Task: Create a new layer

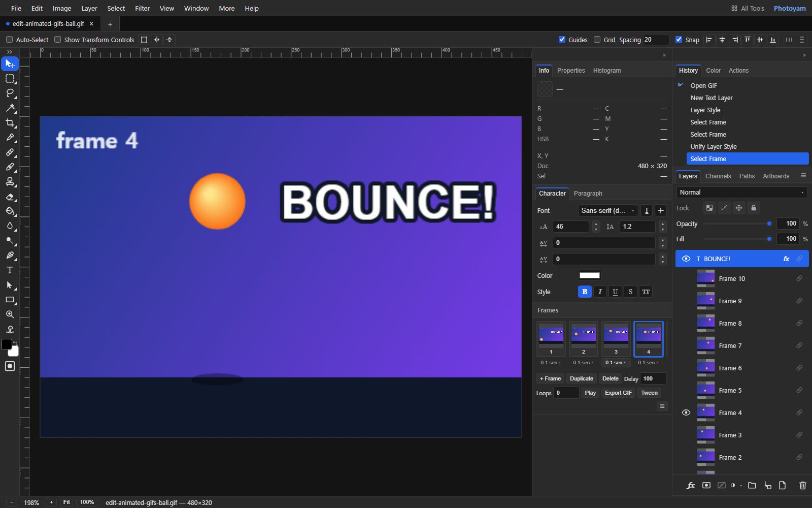Action: (x=783, y=486)
